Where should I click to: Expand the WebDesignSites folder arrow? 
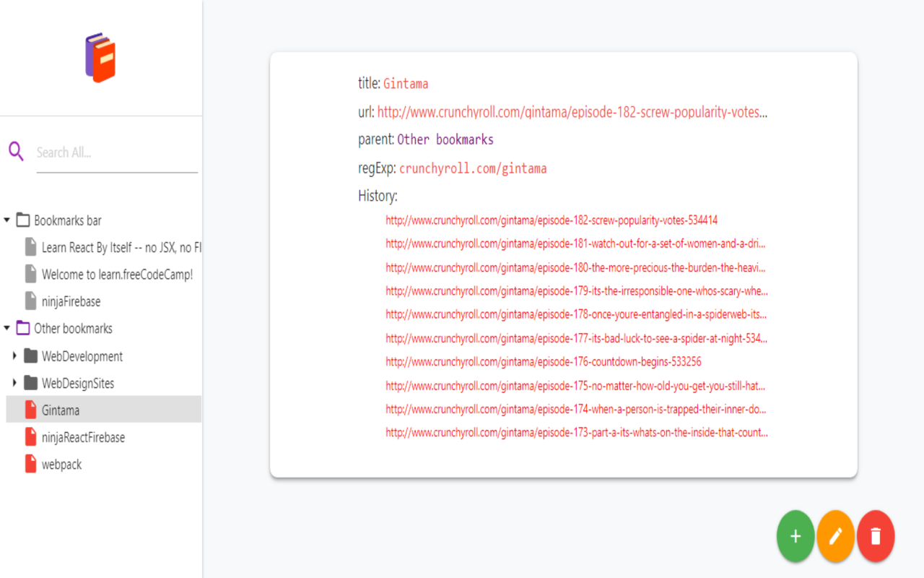pyautogui.click(x=14, y=383)
